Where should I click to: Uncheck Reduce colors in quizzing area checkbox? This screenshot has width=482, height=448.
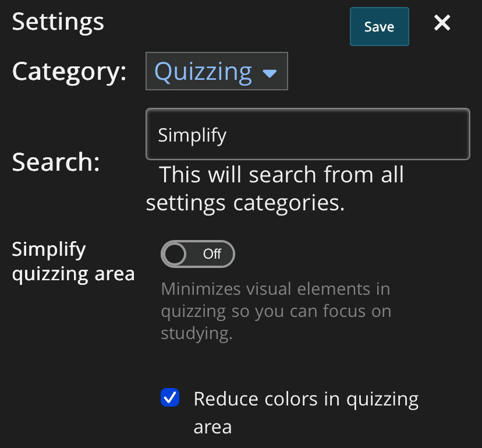(x=170, y=398)
